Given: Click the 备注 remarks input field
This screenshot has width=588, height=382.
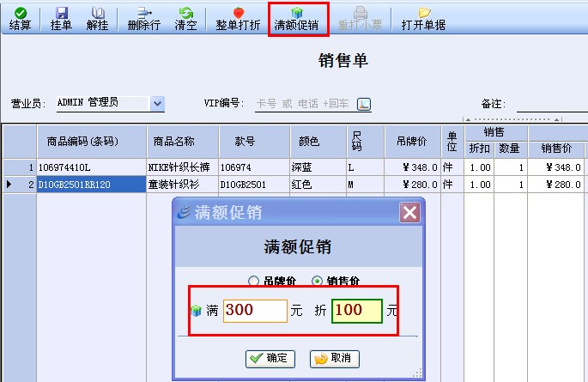Looking at the screenshot, I should (552, 104).
